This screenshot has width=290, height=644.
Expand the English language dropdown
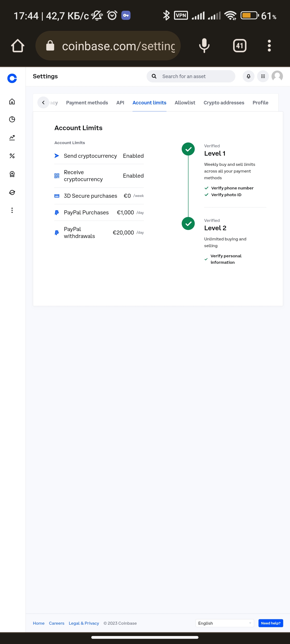pyautogui.click(x=224, y=623)
